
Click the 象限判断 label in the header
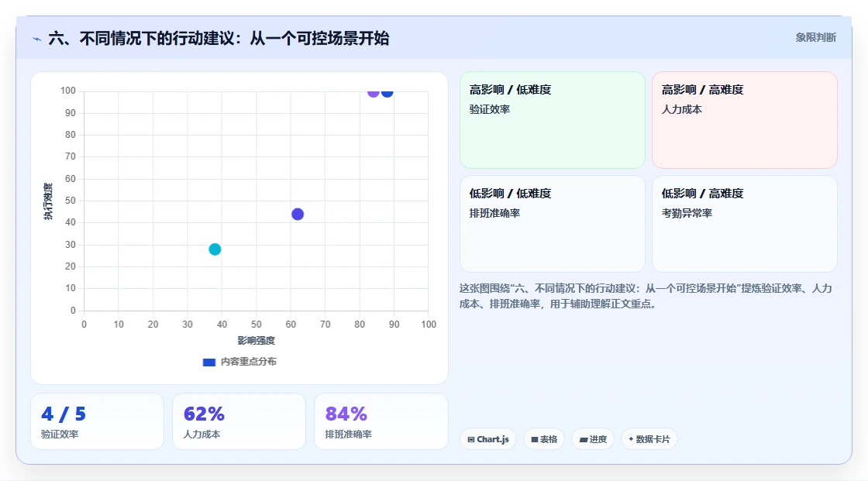tap(815, 38)
